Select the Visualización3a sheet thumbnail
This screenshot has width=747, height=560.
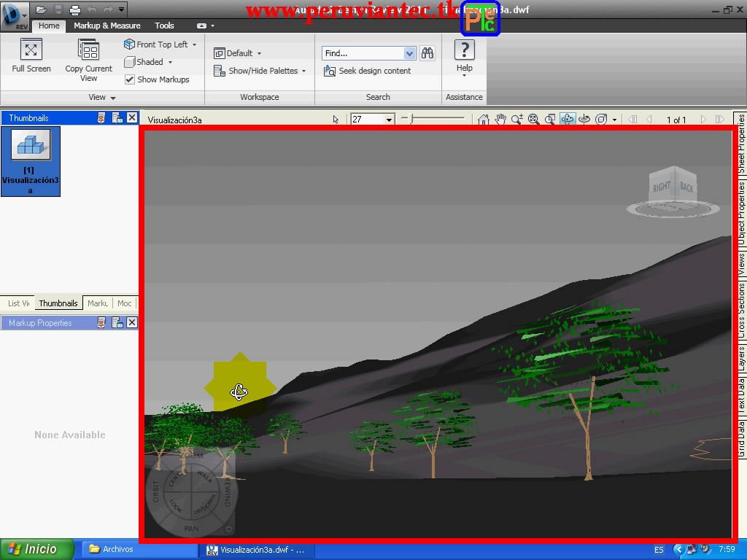pos(31,161)
